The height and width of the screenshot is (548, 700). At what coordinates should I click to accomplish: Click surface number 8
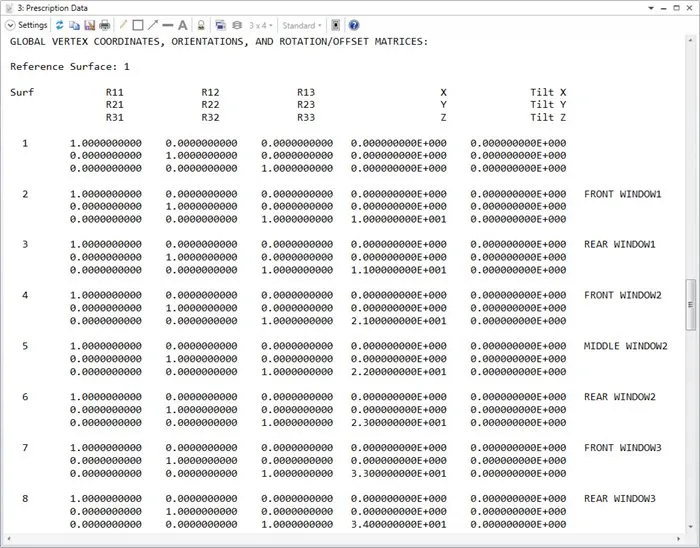[25, 499]
